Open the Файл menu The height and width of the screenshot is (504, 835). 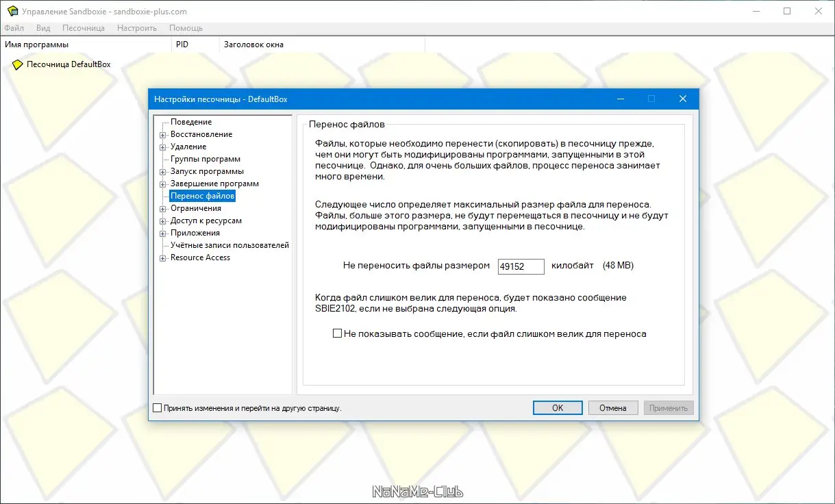[x=14, y=28]
